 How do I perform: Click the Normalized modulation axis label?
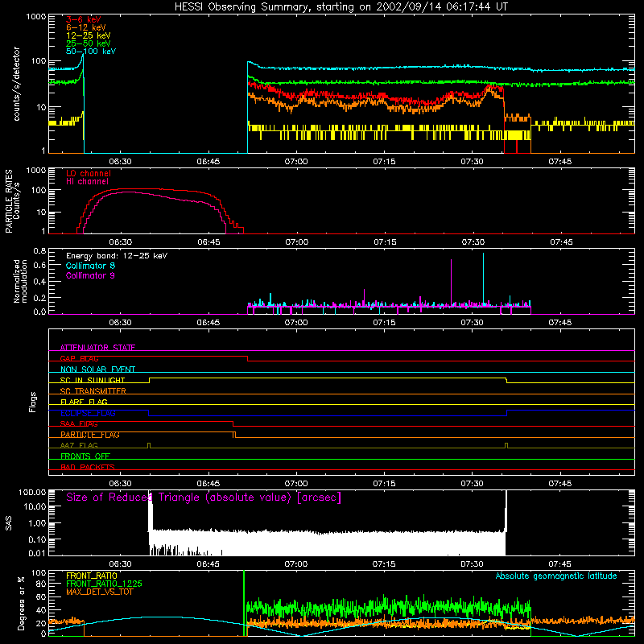click(x=20, y=281)
